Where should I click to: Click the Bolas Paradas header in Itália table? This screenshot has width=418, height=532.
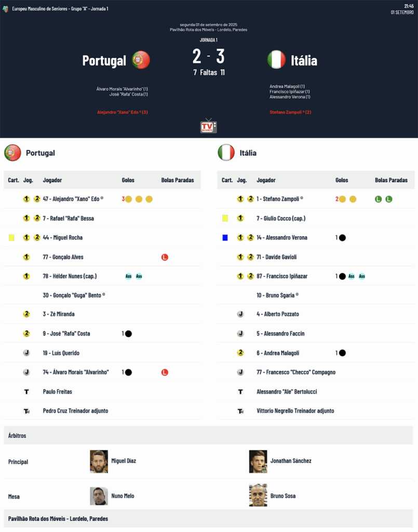(391, 180)
